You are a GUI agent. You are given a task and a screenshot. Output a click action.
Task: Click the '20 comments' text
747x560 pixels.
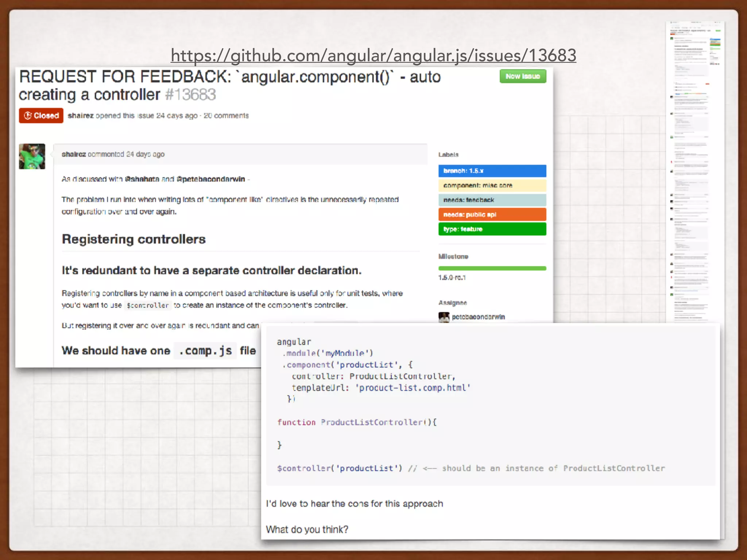(x=226, y=116)
